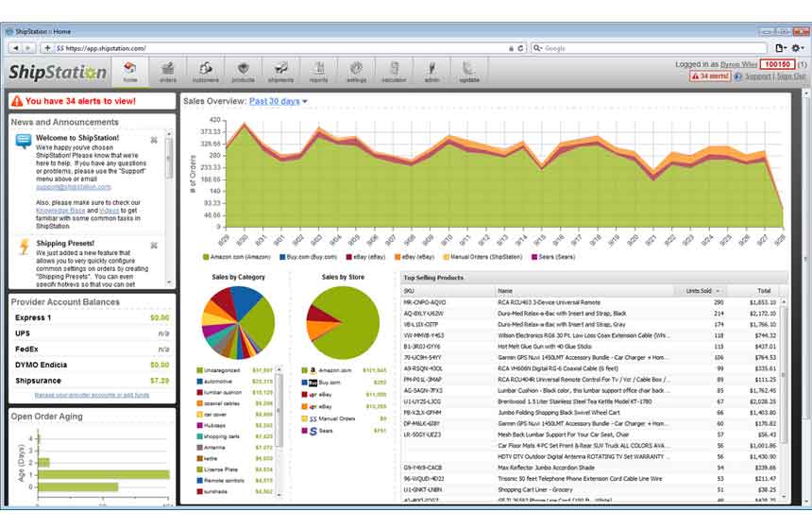Screen dimensions: 812x529
Task: Click the chat bubble icon beside Welcome to ShipStation
Action: click(24, 141)
